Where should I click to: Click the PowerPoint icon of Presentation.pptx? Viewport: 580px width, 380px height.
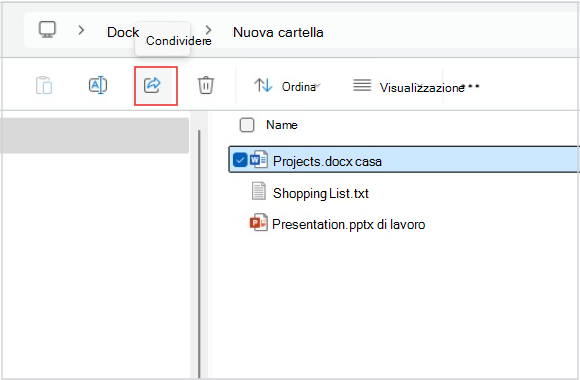[259, 222]
